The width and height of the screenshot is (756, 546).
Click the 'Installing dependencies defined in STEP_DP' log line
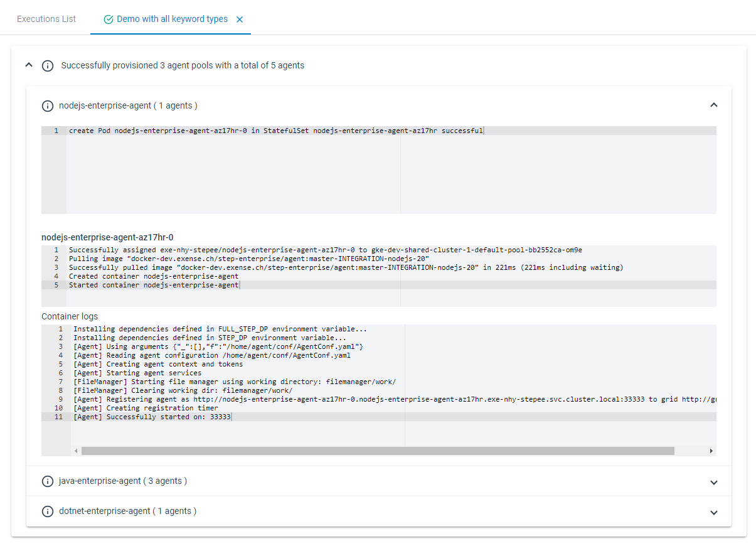(x=210, y=338)
